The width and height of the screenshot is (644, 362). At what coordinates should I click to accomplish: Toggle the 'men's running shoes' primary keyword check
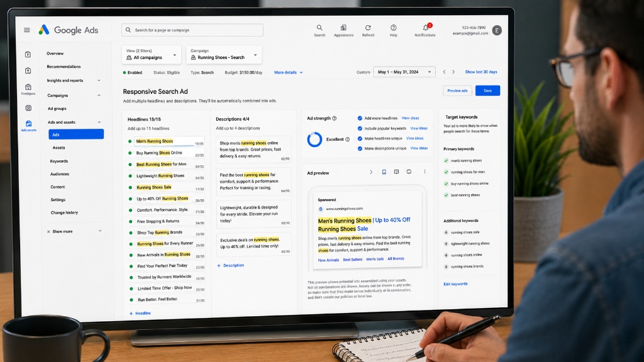pos(446,161)
